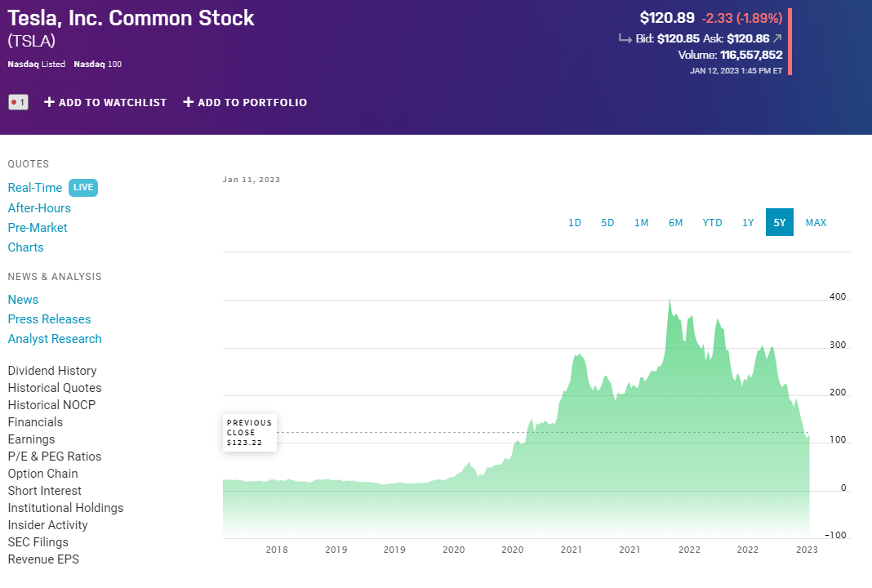
Task: Click the $120.89 current price
Action: [667, 18]
